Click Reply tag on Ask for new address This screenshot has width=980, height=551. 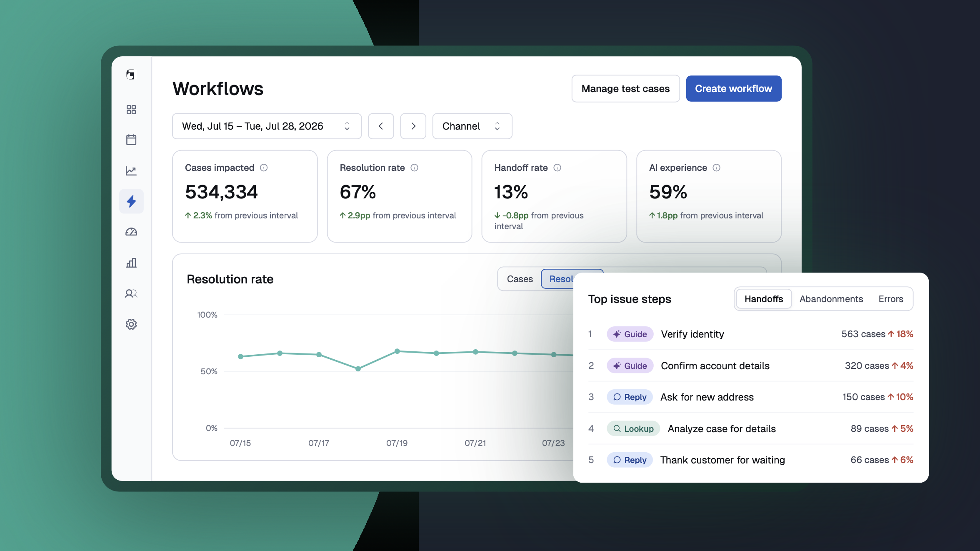[x=630, y=397]
